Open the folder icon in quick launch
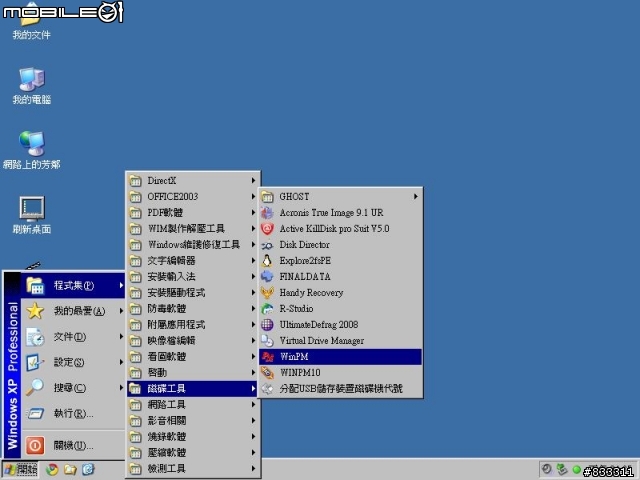The height and width of the screenshot is (480, 640). [70, 469]
